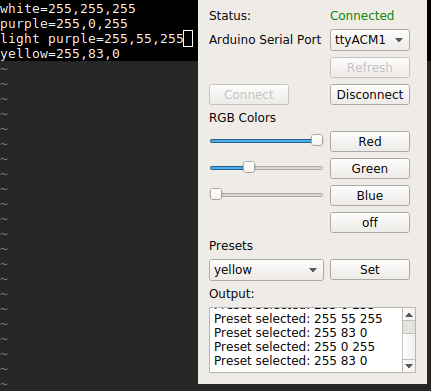This screenshot has height=391, width=431.
Task: Click the 'yellow=255,83,0' line in the editor
Action: tap(60, 54)
